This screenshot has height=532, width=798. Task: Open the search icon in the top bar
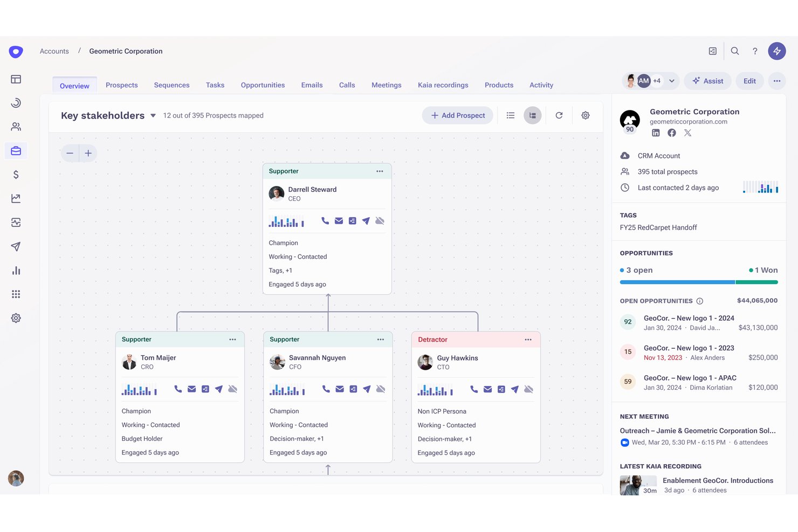tap(734, 51)
